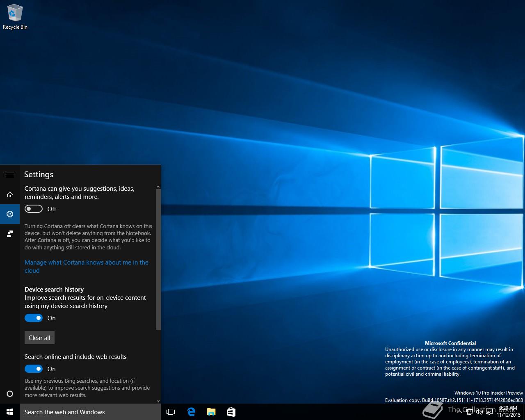Screen dimensions: 525x420
Task: Open the clock showing 9:29 AM
Action: point(508,412)
